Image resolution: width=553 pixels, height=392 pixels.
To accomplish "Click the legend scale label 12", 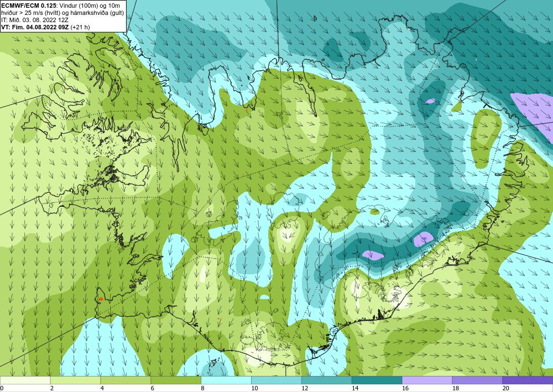I will pyautogui.click(x=305, y=389).
